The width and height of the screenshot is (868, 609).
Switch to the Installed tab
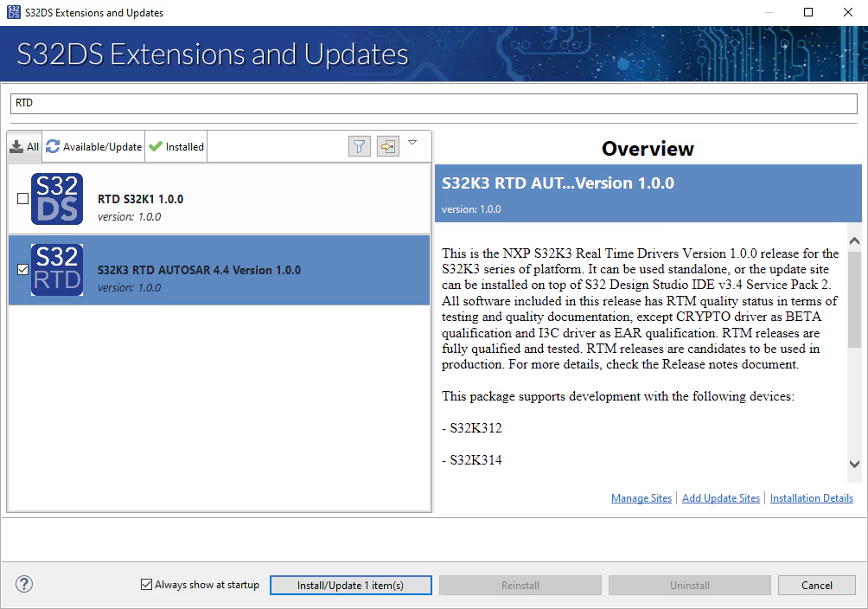[176, 147]
